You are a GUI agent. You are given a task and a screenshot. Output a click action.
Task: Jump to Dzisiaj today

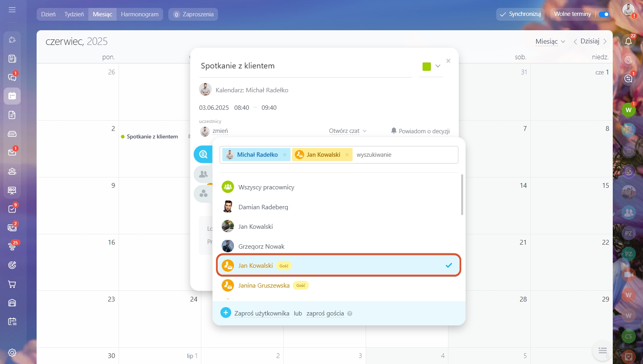pos(590,41)
